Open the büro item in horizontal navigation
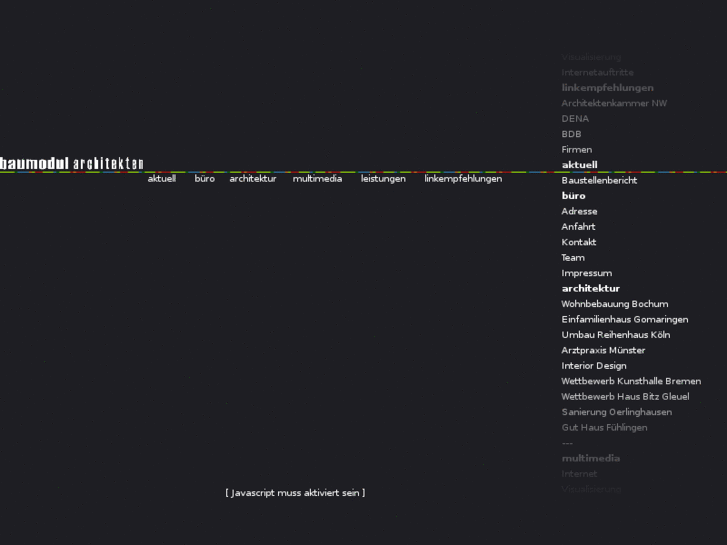 coord(204,179)
